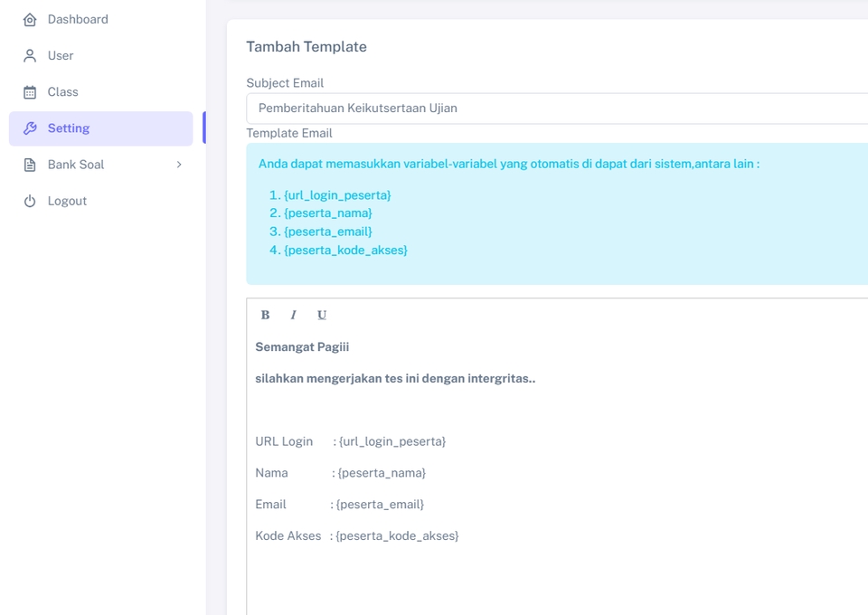Expand the Bank Soal submenu chevron
This screenshot has height=615, width=868.
point(178,164)
